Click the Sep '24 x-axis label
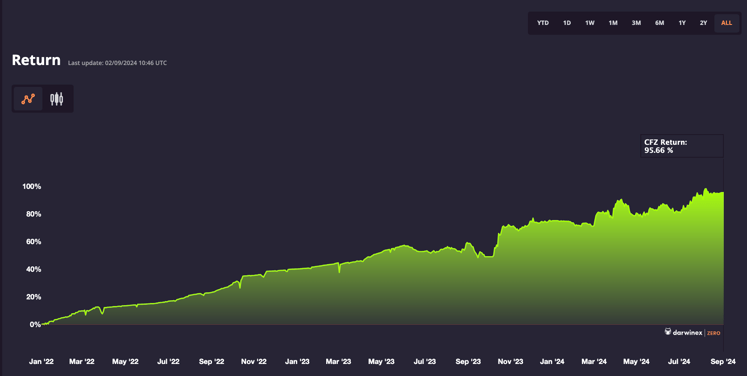Image resolution: width=747 pixels, height=376 pixels. (723, 362)
